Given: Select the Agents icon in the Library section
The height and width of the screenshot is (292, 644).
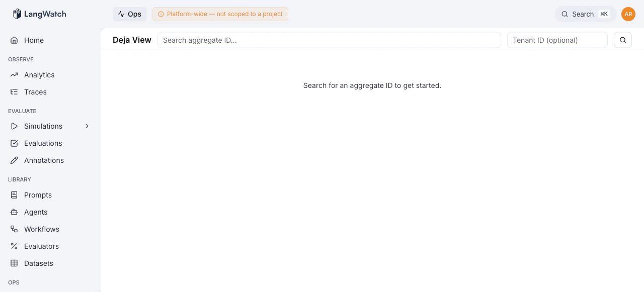Looking at the screenshot, I should point(14,212).
